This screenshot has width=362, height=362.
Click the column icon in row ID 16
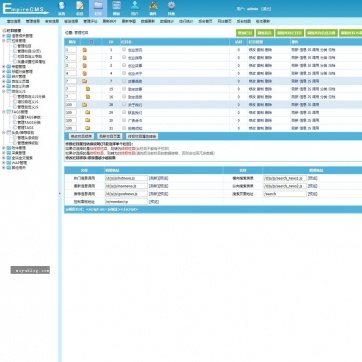[x=88, y=97]
